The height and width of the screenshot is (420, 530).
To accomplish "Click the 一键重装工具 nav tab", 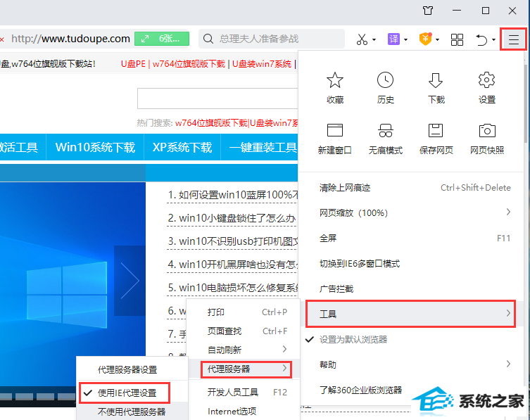I will point(260,147).
